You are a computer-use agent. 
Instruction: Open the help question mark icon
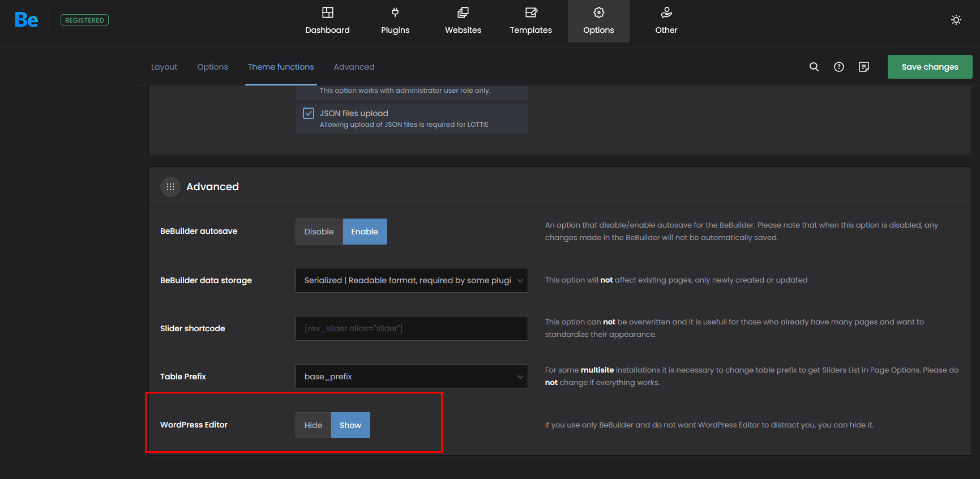point(838,67)
